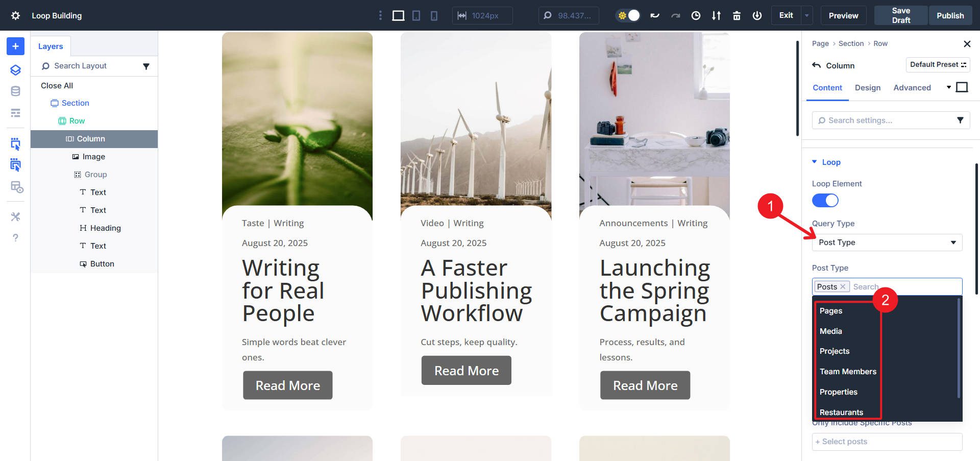The width and height of the screenshot is (980, 461).
Task: Click the square panel layout icon beside Advanced
Action: click(x=962, y=87)
